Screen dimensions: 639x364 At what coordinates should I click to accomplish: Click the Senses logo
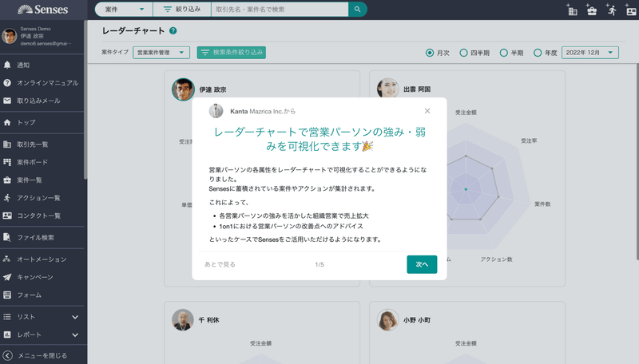(x=43, y=10)
